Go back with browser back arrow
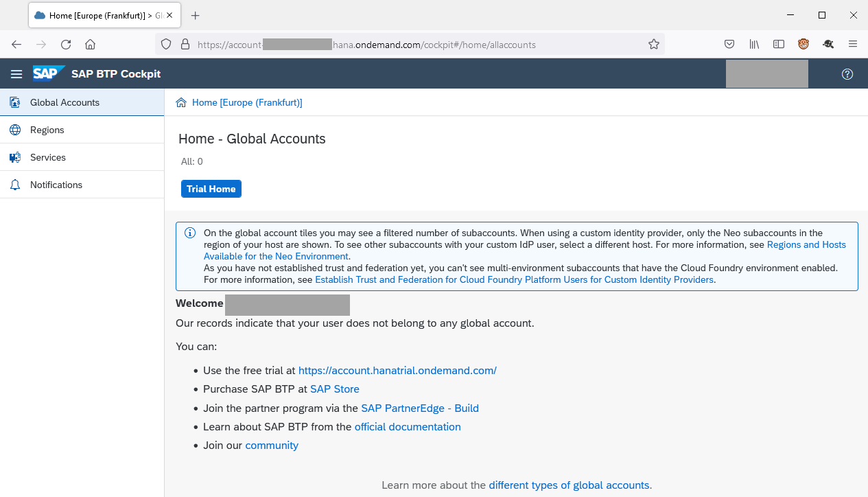The height and width of the screenshot is (497, 868). click(16, 44)
